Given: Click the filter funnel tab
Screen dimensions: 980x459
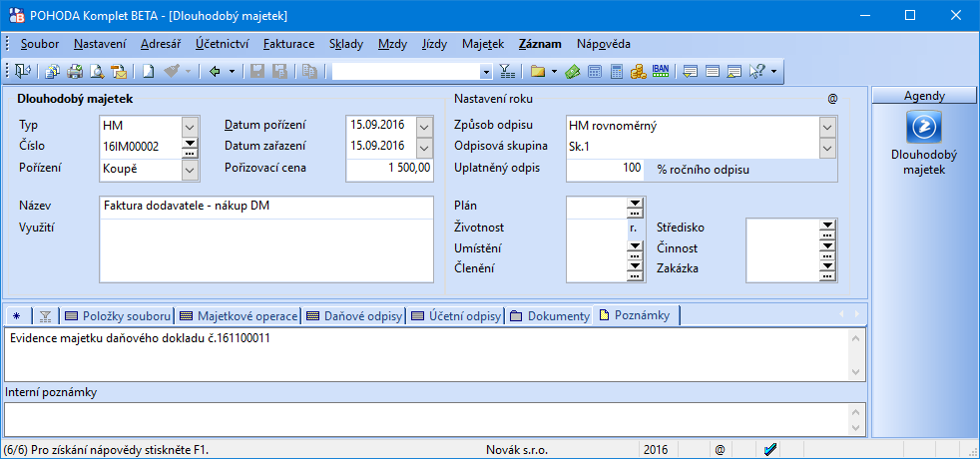Looking at the screenshot, I should coord(45,316).
